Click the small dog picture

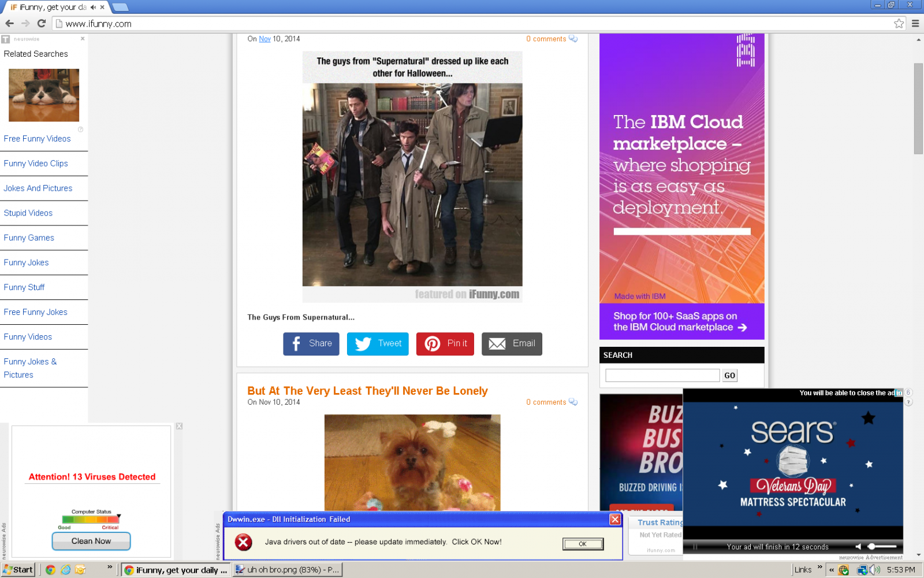tap(412, 462)
